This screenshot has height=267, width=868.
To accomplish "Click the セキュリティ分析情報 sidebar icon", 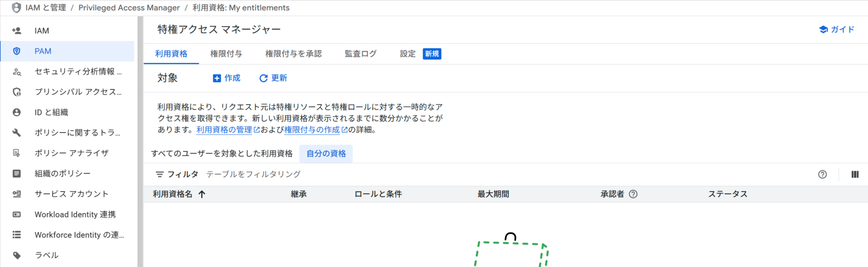I will [17, 72].
